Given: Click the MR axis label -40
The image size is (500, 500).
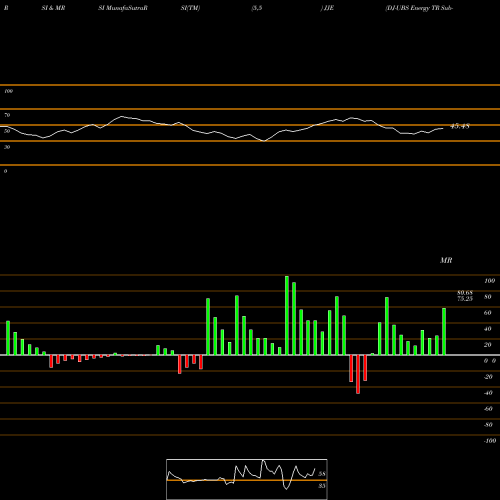Looking at the screenshot, I should (488, 393).
